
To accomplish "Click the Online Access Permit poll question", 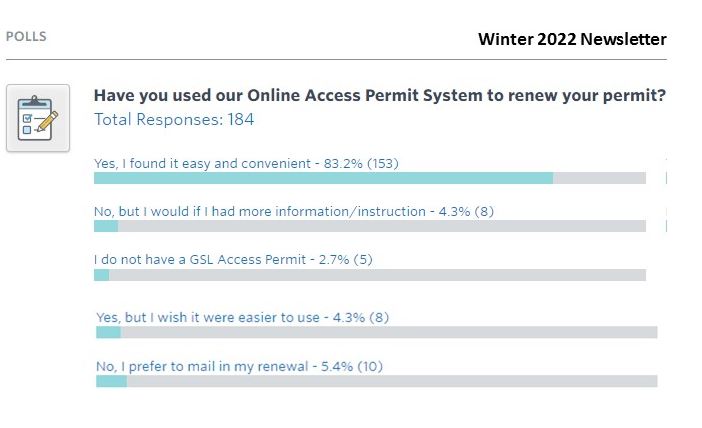I will (x=380, y=96).
